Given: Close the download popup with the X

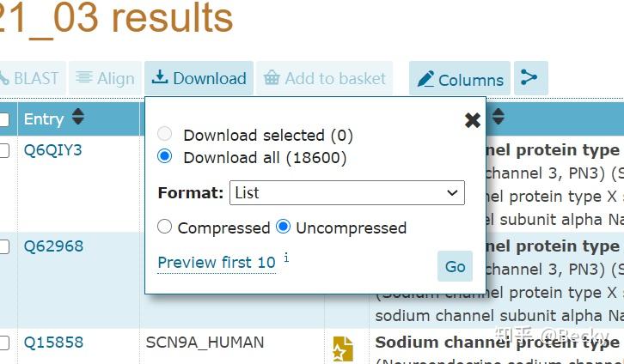Looking at the screenshot, I should pyautogui.click(x=472, y=120).
